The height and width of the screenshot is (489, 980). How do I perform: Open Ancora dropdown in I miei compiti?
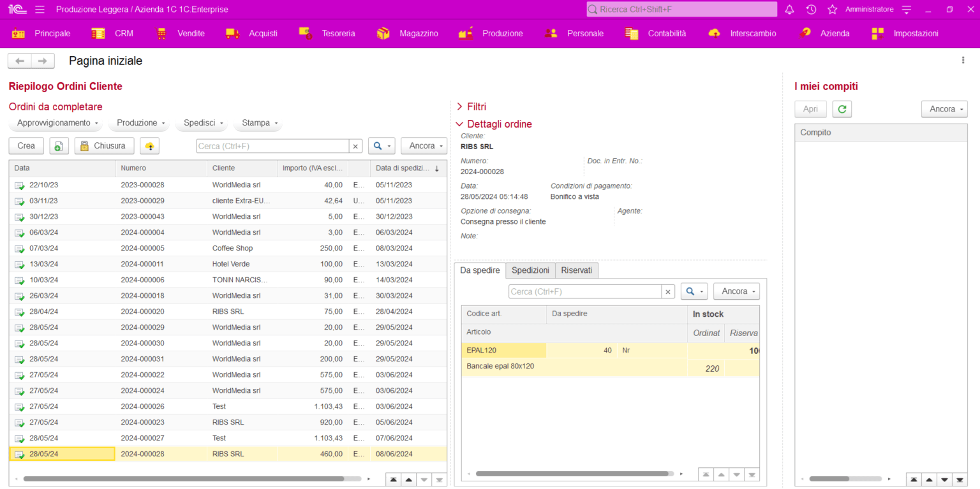pos(945,109)
